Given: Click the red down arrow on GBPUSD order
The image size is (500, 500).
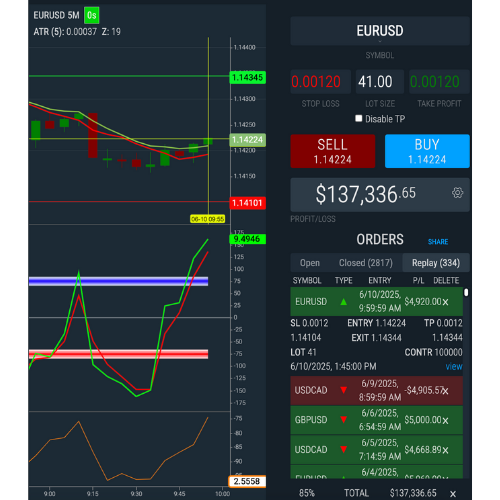Looking at the screenshot, I should (x=344, y=420).
